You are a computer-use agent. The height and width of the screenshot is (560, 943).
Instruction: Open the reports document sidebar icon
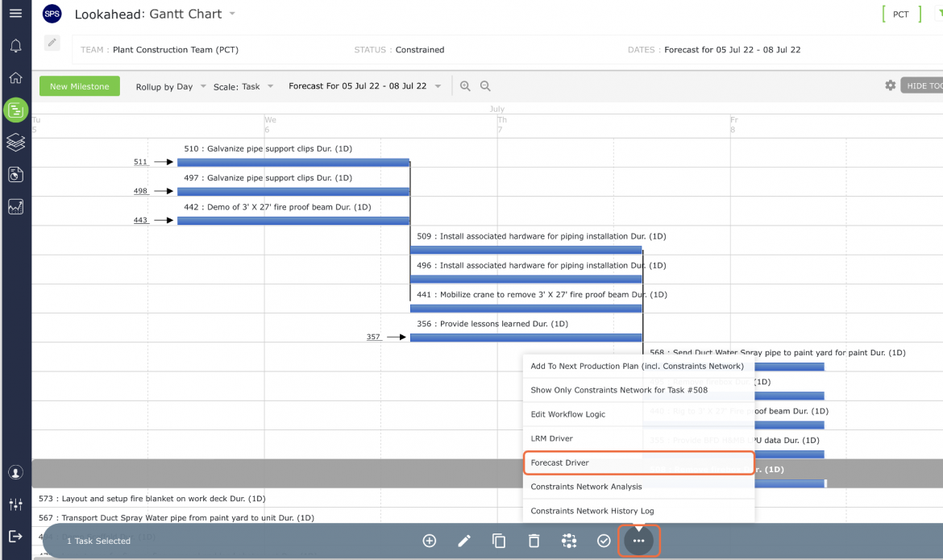pyautogui.click(x=15, y=174)
